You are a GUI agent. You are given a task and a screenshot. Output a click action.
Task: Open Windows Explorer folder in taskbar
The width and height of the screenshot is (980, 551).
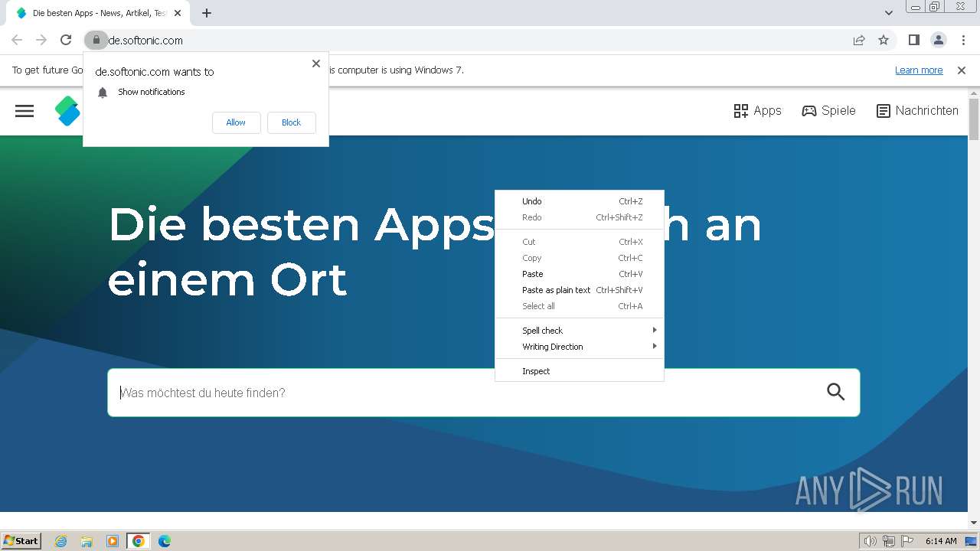(x=87, y=541)
